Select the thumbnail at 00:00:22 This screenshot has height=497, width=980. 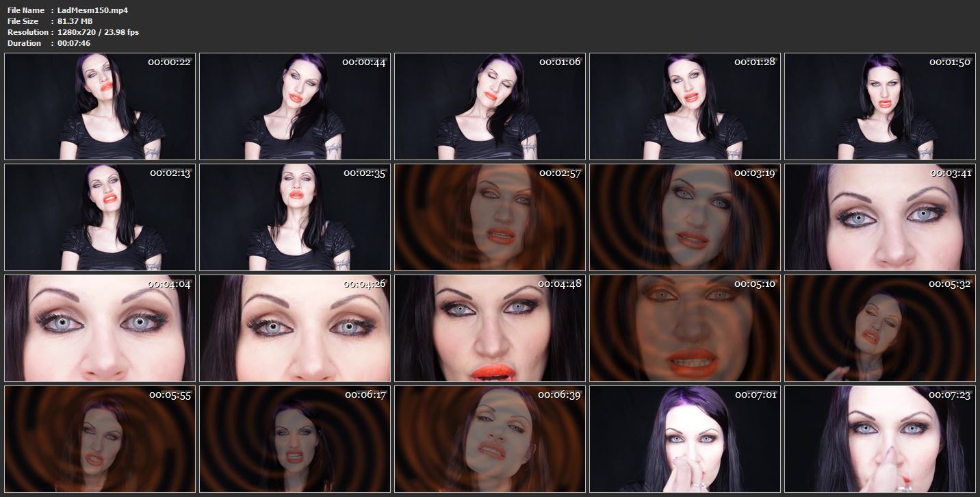click(100, 107)
